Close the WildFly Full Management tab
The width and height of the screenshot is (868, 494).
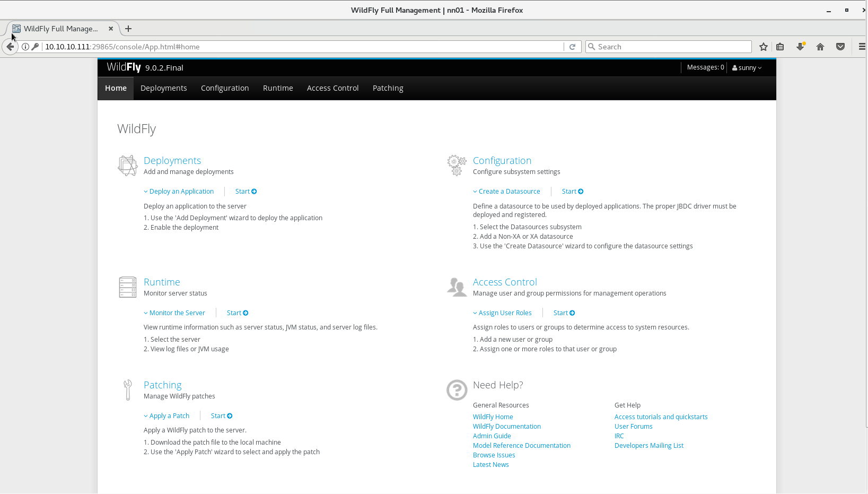click(111, 29)
